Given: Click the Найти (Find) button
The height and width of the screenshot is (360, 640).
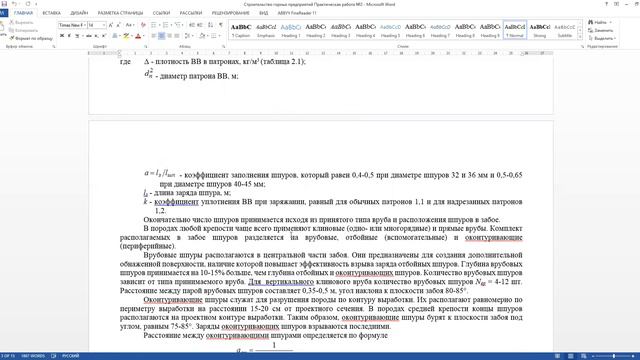Looking at the screenshot, I should pyautogui.click(x=600, y=22).
